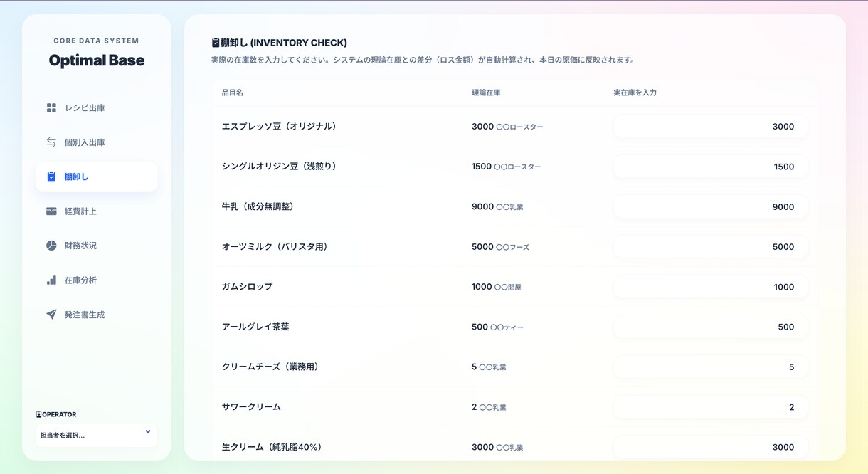Click theoretical stock 1500 〇〇ロースター
Image resolution: width=868 pixels, height=474 pixels.
pos(506,167)
